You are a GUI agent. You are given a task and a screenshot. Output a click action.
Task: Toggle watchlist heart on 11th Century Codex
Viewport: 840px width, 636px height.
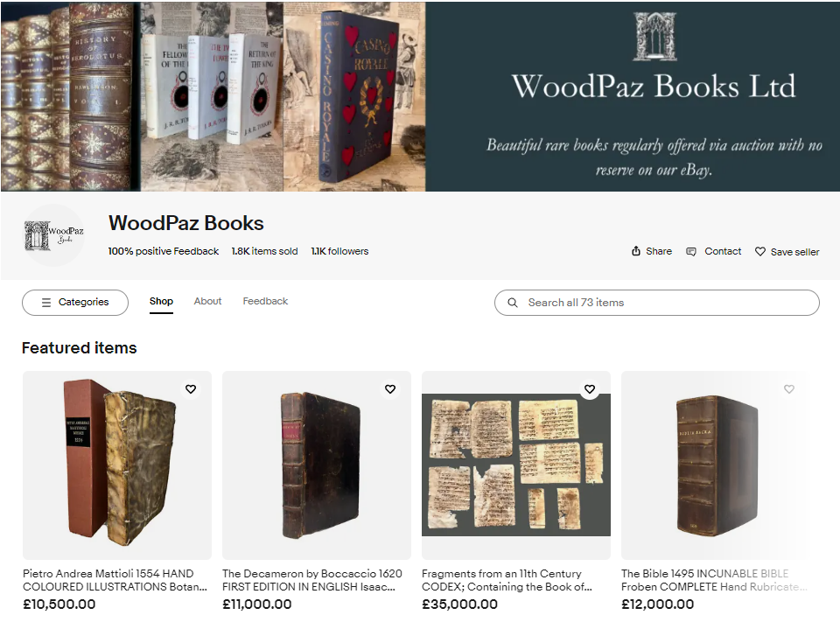589,389
